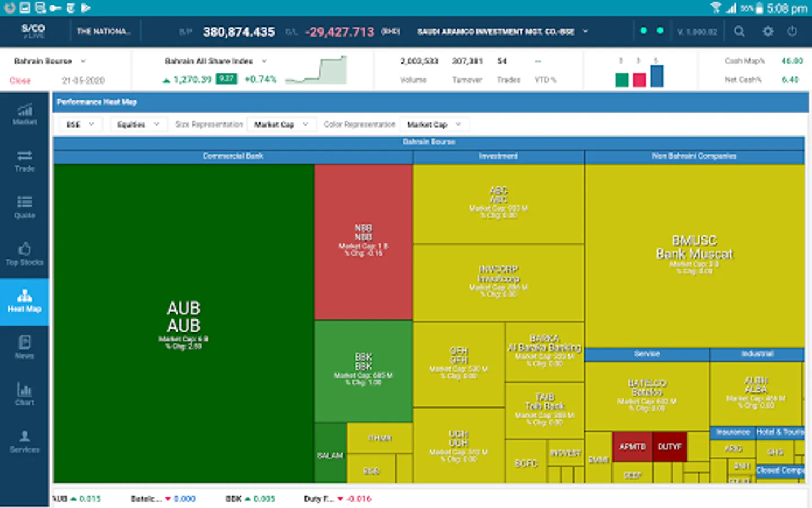
Task: Click the Insurance sector header
Action: pos(732,432)
